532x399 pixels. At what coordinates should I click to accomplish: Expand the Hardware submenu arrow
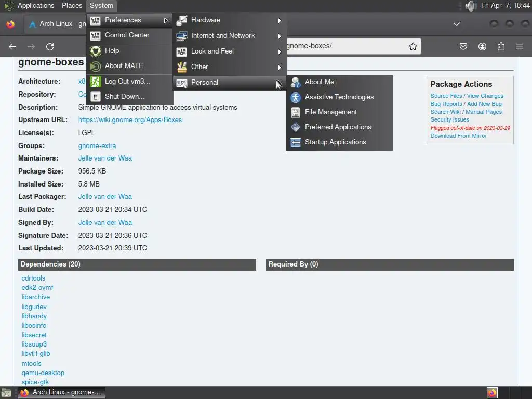(x=279, y=21)
